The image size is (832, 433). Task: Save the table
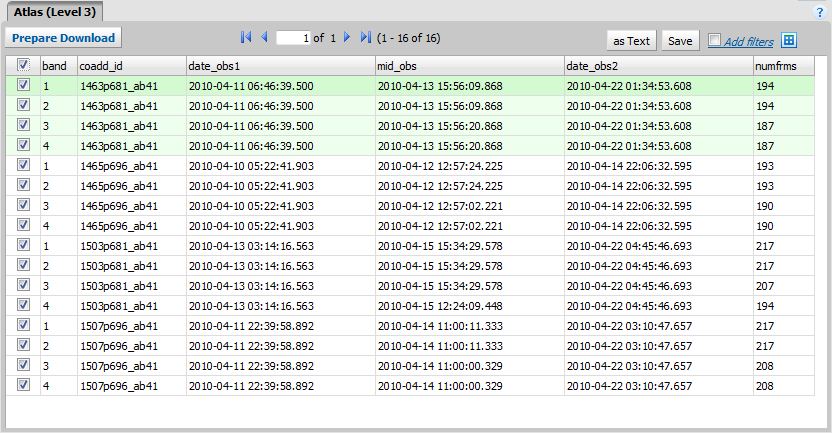[680, 41]
